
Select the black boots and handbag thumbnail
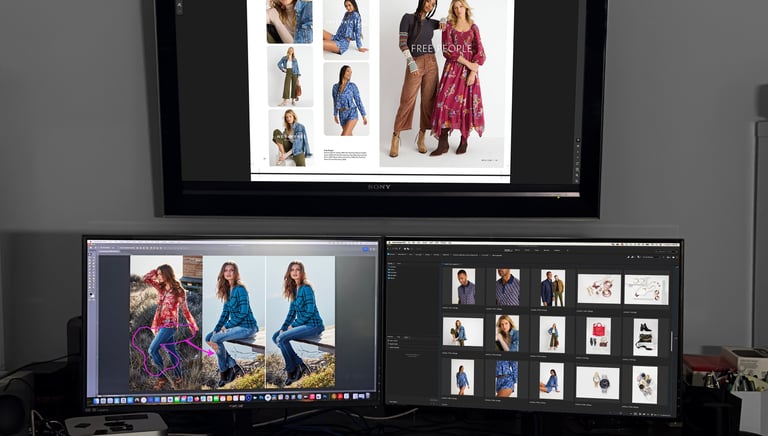coord(645,337)
